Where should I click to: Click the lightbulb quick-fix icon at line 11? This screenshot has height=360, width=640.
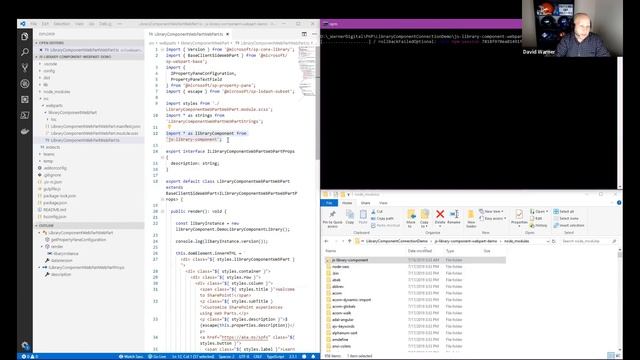[169, 127]
